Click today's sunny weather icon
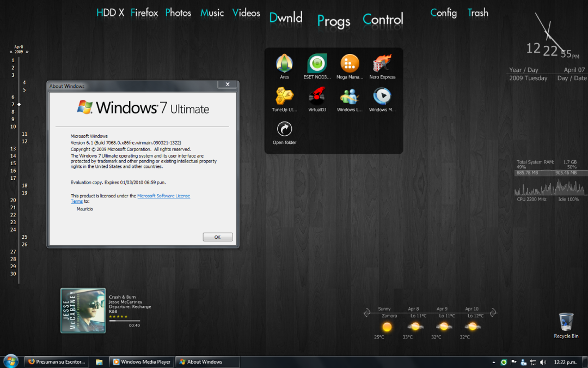588x368 pixels. [387, 327]
